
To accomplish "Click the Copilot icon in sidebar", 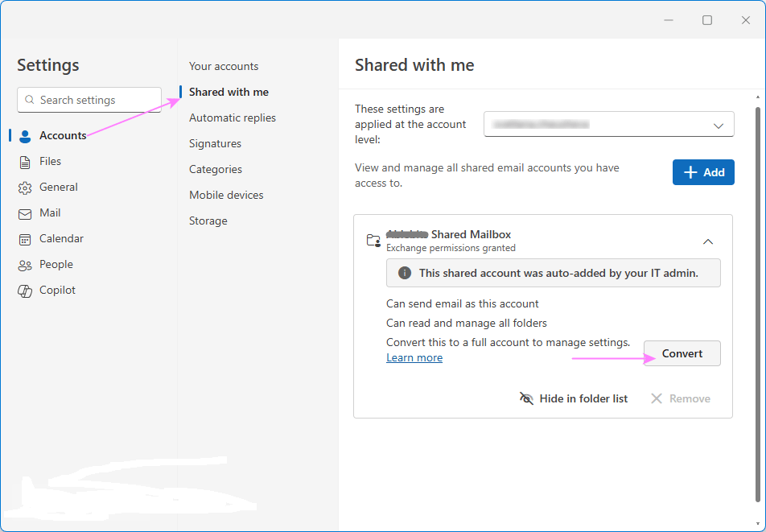I will click(x=25, y=291).
